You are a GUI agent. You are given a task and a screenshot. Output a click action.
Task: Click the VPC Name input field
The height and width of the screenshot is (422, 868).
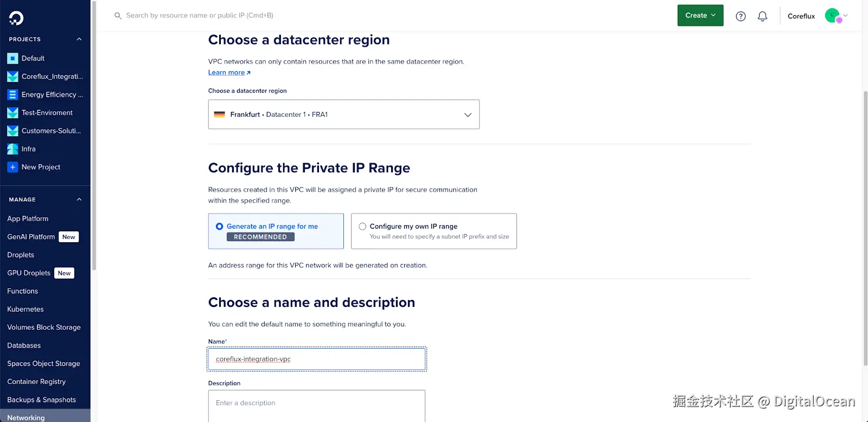click(x=317, y=359)
